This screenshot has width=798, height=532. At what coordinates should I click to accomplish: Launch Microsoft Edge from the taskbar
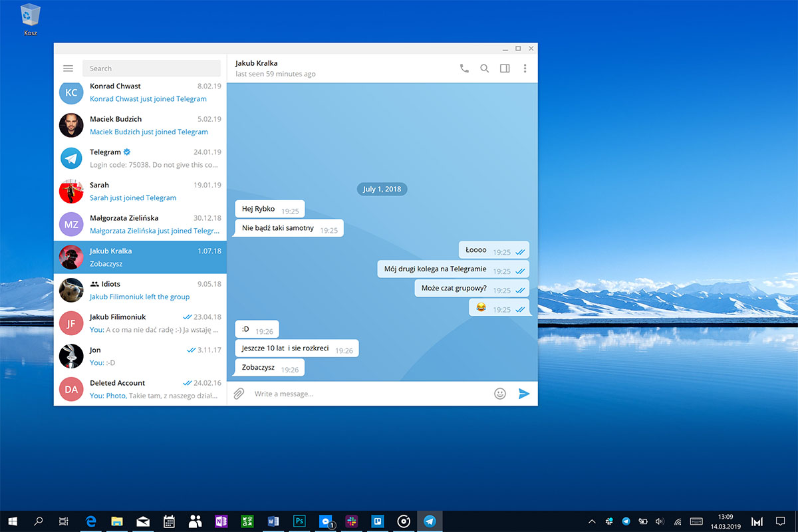(91, 522)
